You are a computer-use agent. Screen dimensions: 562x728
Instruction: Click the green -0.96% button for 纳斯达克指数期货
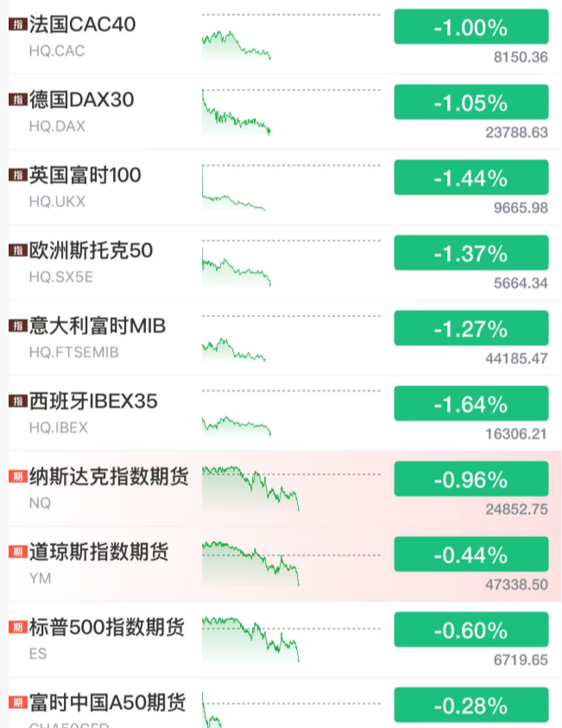tap(470, 481)
